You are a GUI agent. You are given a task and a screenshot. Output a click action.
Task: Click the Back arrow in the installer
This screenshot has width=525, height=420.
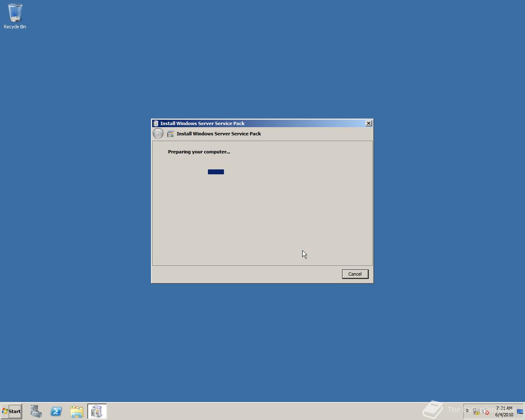click(158, 133)
